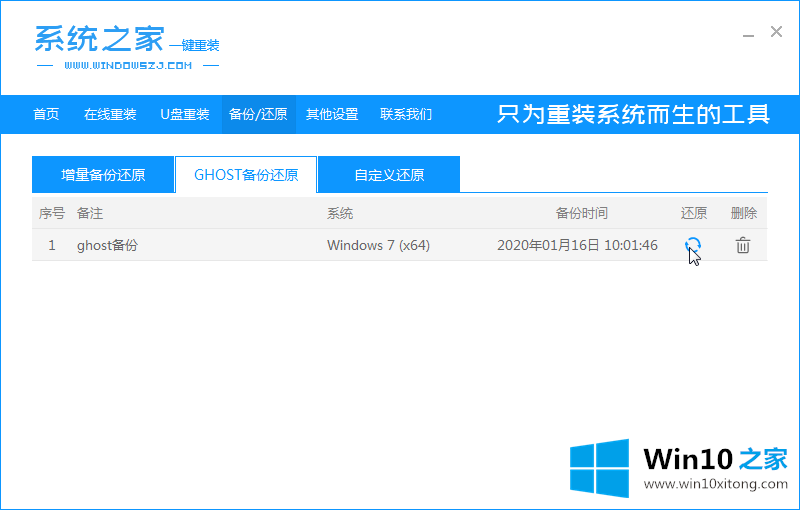Select the ghost备份 note cell

click(107, 245)
